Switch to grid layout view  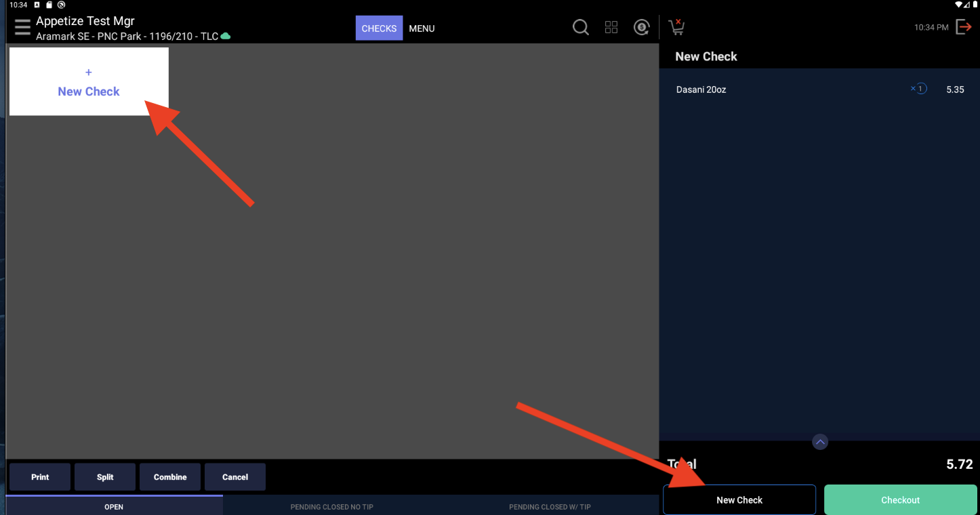[x=611, y=27]
